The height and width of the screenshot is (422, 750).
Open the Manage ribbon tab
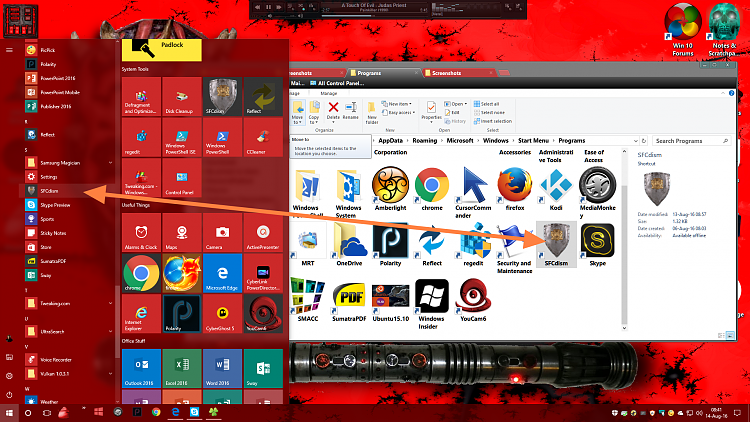coord(329,93)
